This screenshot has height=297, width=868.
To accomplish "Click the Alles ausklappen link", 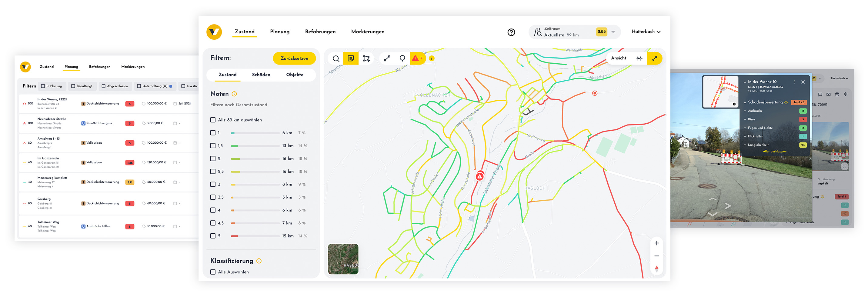I will 774,152.
